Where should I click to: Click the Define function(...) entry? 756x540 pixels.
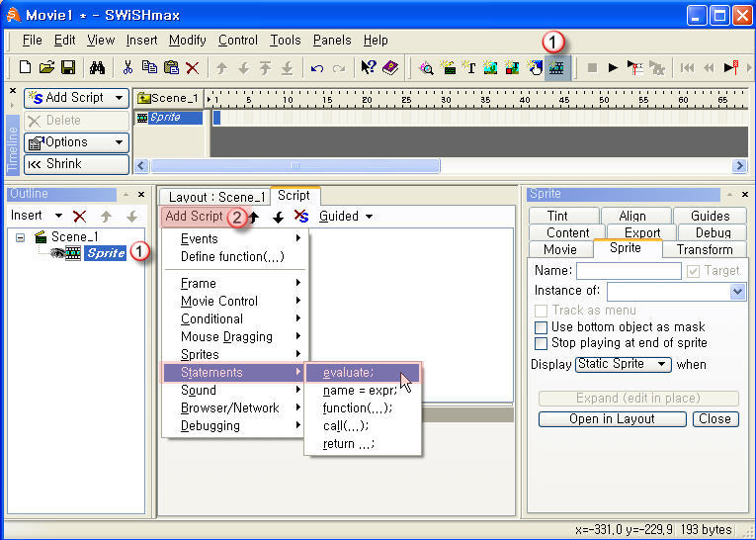(x=235, y=257)
